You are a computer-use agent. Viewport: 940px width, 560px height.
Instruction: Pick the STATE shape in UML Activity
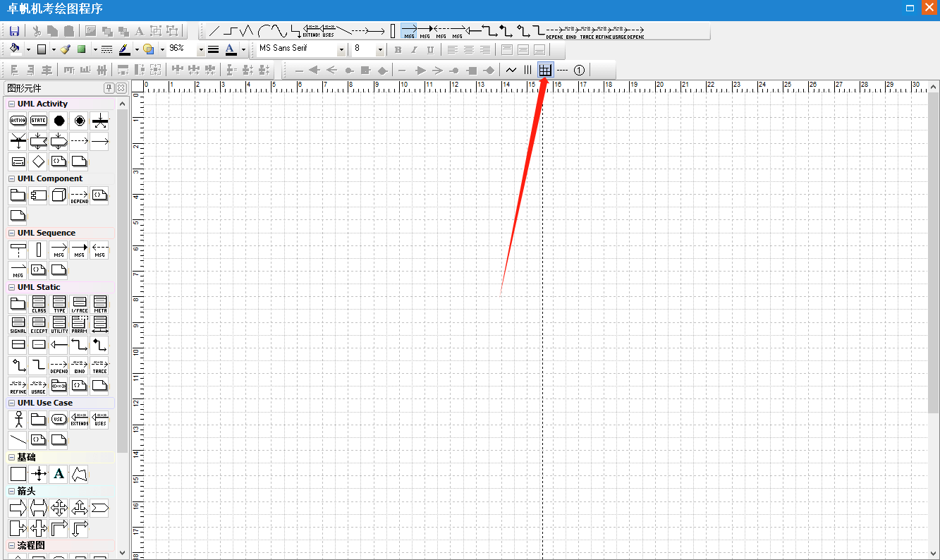point(39,121)
